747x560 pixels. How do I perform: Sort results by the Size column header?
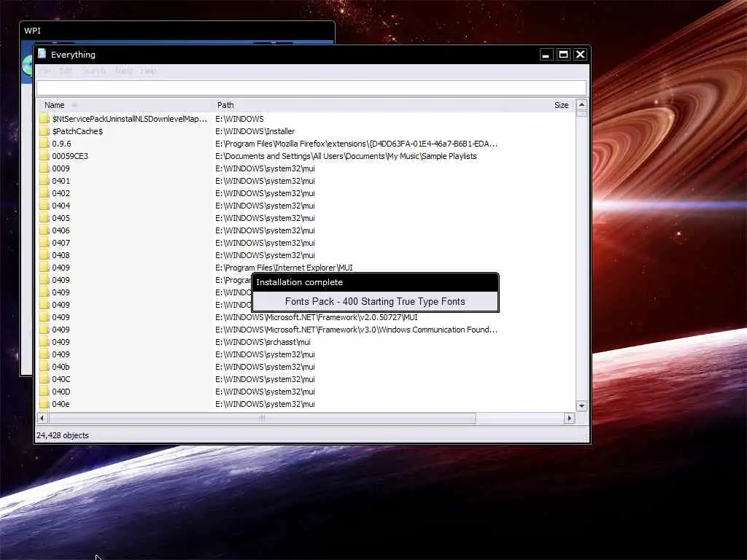561,105
